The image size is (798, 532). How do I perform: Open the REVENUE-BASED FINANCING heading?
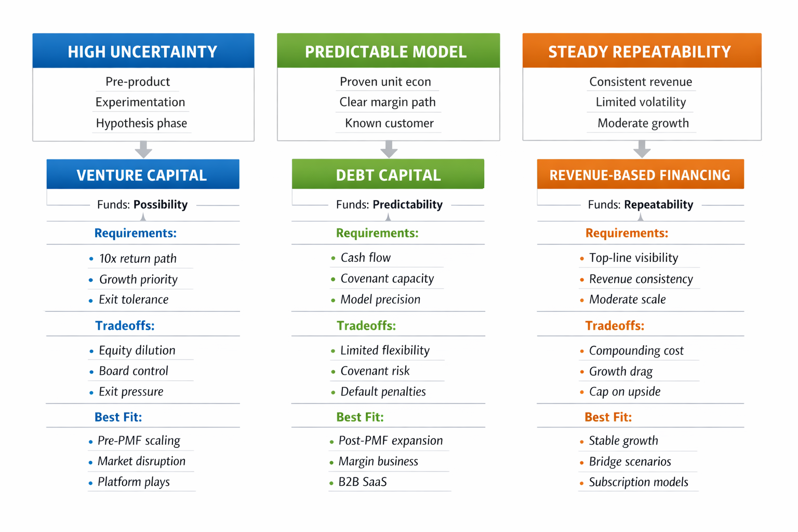640,175
